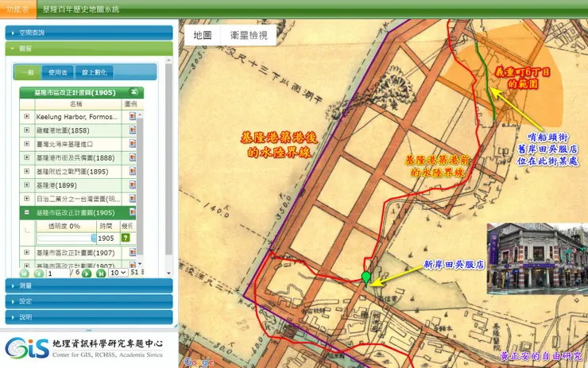Image resolution: width=588 pixels, height=368 pixels.
Task: Switch to the 使用者 tab
Action: pyautogui.click(x=58, y=72)
